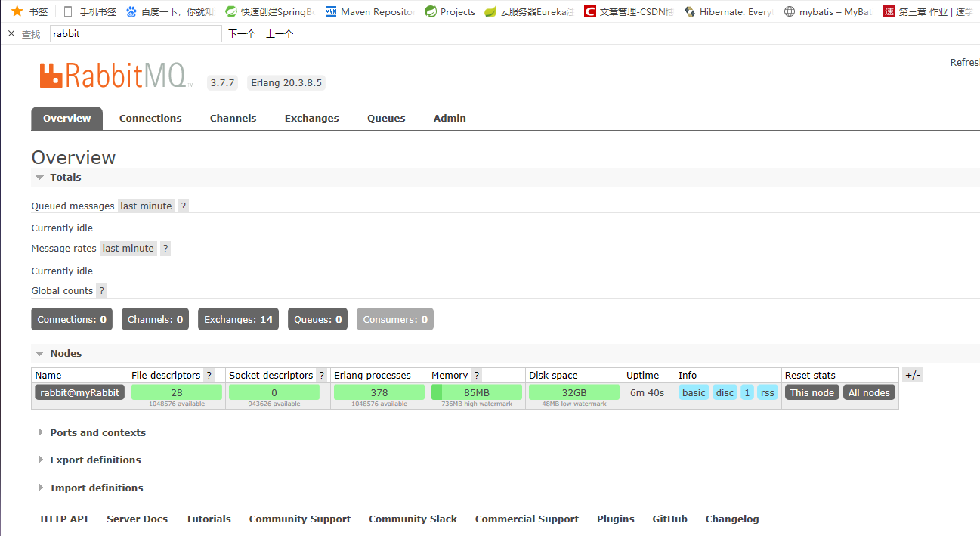The image size is (980, 536).
Task: Open the Hibernate bookmark
Action: click(x=728, y=11)
